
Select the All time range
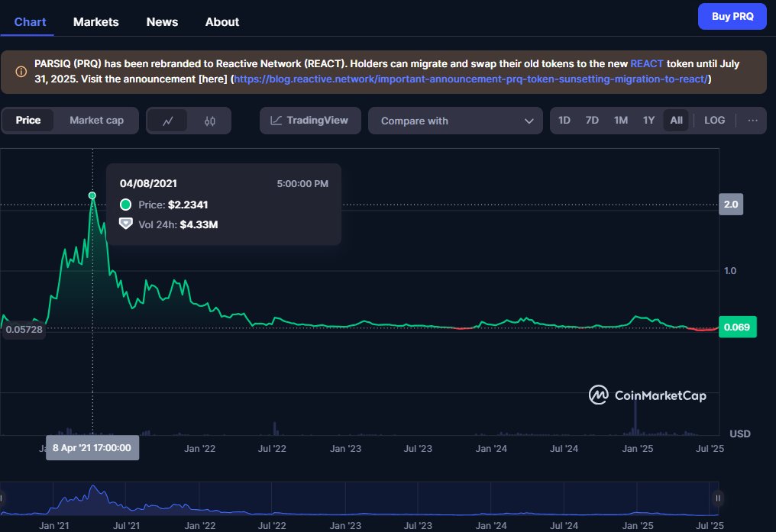coord(676,120)
